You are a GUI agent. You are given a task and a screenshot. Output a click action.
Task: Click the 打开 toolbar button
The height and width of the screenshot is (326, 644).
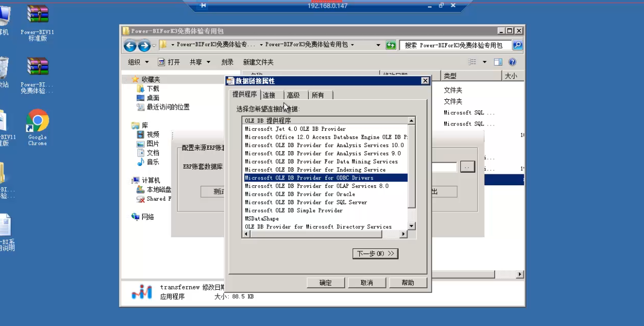[169, 62]
